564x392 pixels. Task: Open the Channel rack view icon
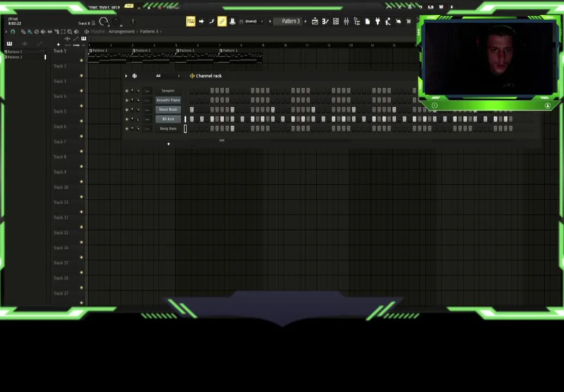pyautogui.click(x=335, y=22)
